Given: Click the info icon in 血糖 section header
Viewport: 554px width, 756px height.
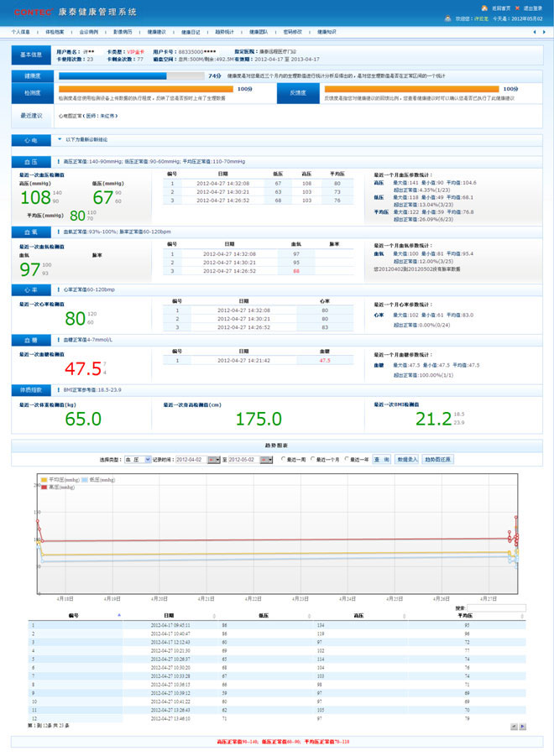Looking at the screenshot, I should coord(59,340).
